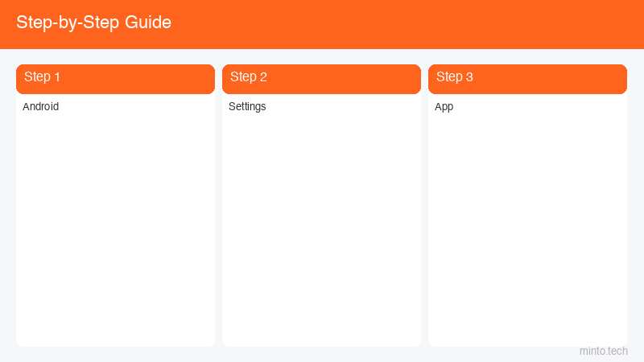Click the Step-by-Step Guide title text
The height and width of the screenshot is (362, 644).
pos(93,23)
